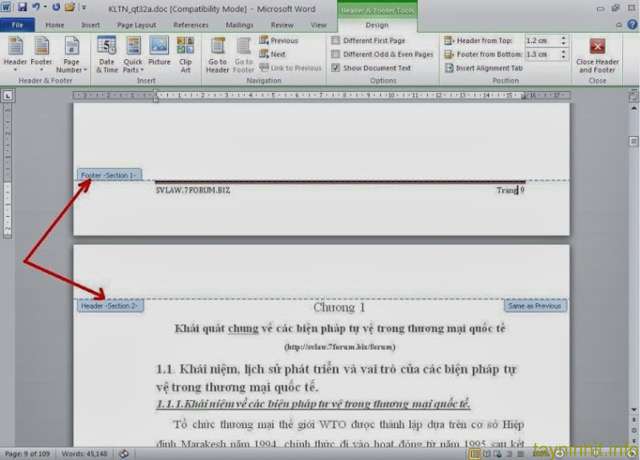Jump to the Next section footer

[x=277, y=54]
